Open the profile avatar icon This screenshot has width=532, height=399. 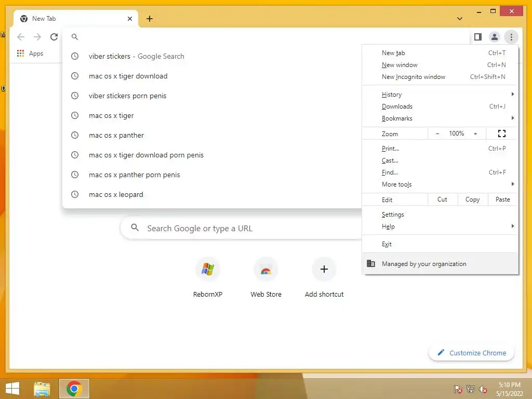[x=495, y=37]
